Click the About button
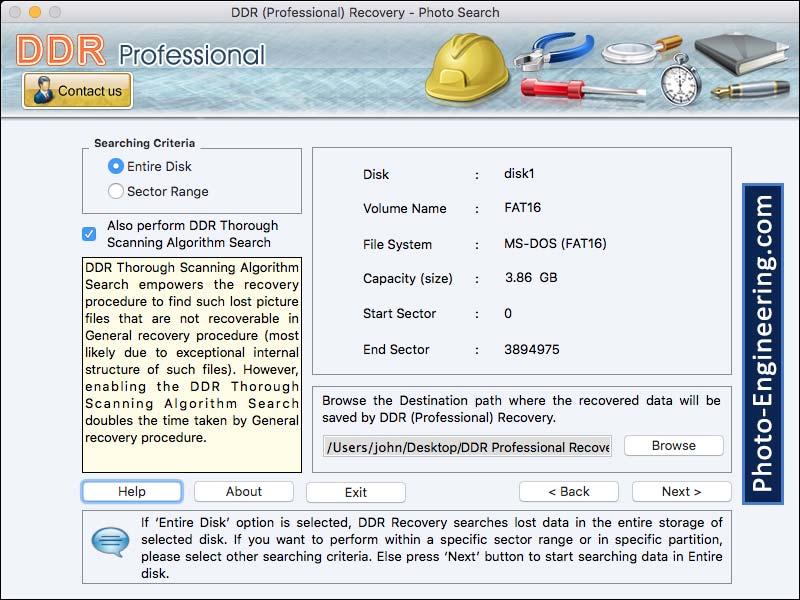 point(243,491)
